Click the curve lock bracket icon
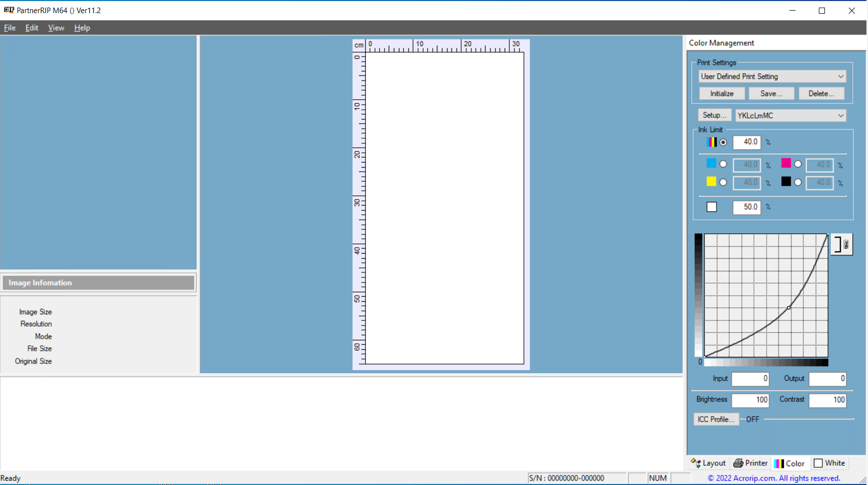Viewport: 868px width, 485px height. point(842,245)
